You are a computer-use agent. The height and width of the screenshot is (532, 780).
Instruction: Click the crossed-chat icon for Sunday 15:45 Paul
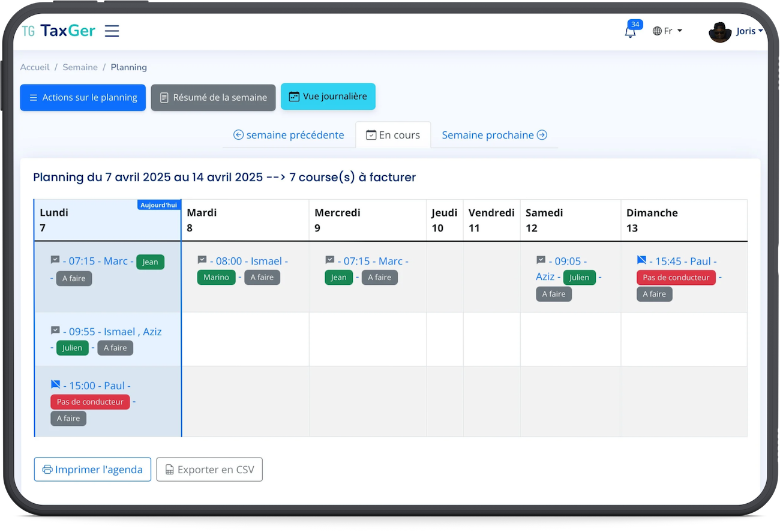(642, 260)
